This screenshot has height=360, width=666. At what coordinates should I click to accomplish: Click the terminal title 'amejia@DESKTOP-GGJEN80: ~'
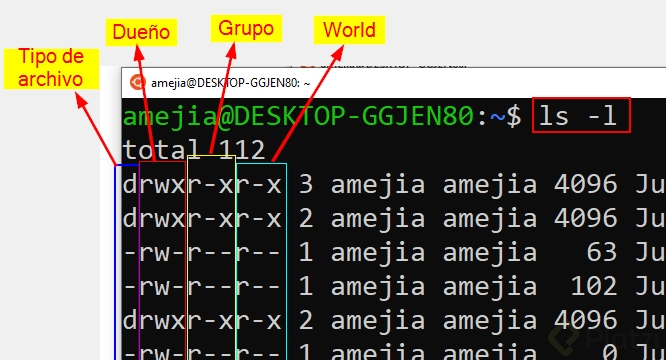[231, 83]
